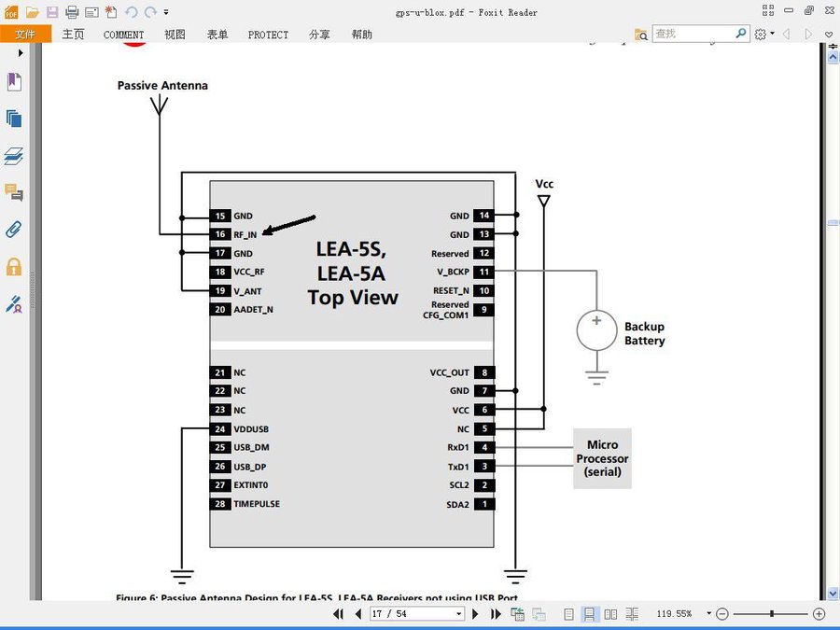Click the Save icon in quick toolbar
The width and height of the screenshot is (840, 630).
[51, 12]
